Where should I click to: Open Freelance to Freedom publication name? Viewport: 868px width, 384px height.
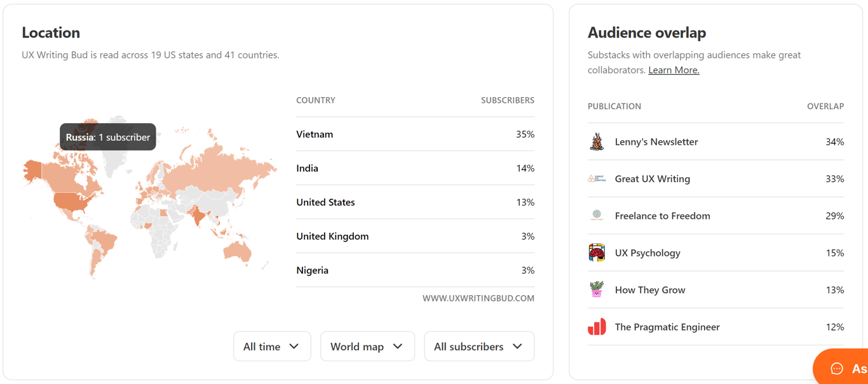pyautogui.click(x=663, y=216)
